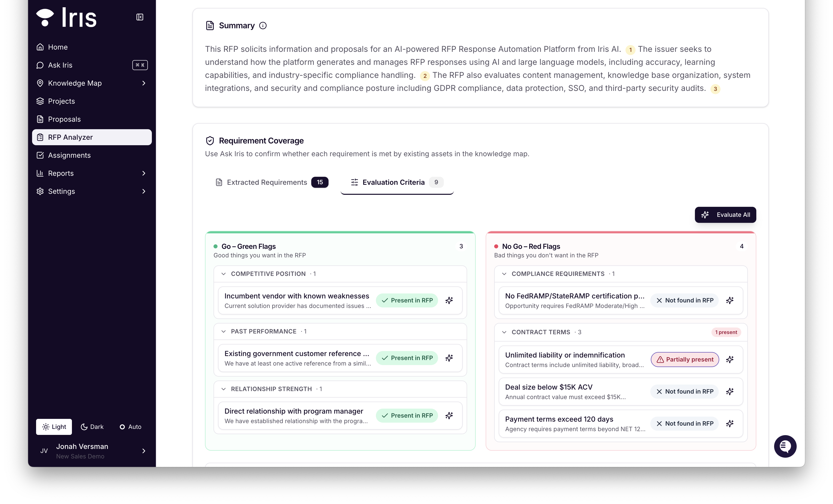The height and width of the screenshot is (504, 833).
Task: Collapse the Past Performance group
Action: tap(224, 331)
